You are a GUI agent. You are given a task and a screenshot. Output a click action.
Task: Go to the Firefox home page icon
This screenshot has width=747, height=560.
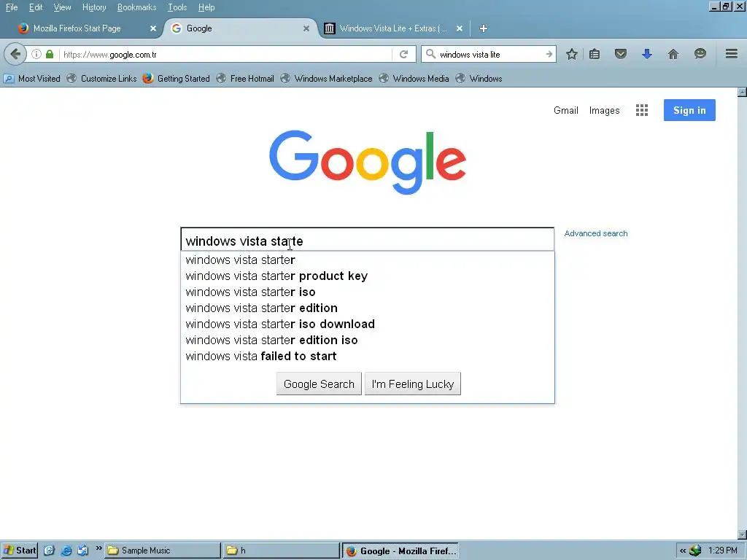click(x=673, y=54)
